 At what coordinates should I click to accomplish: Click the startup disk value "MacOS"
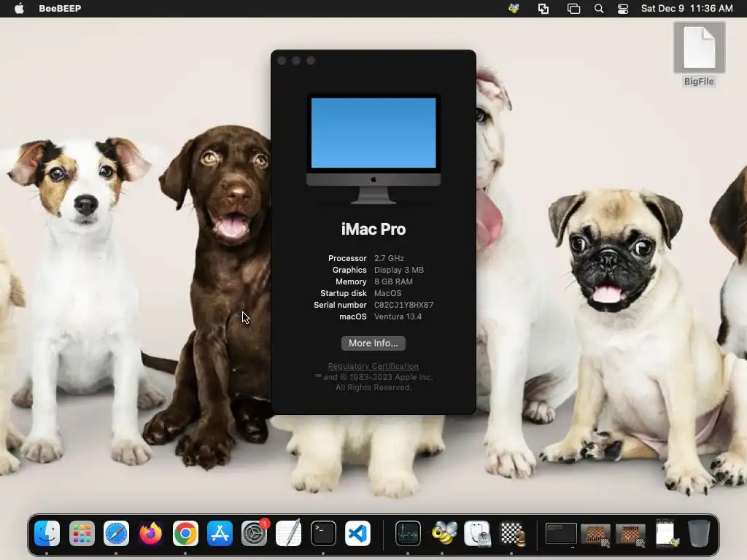click(388, 293)
